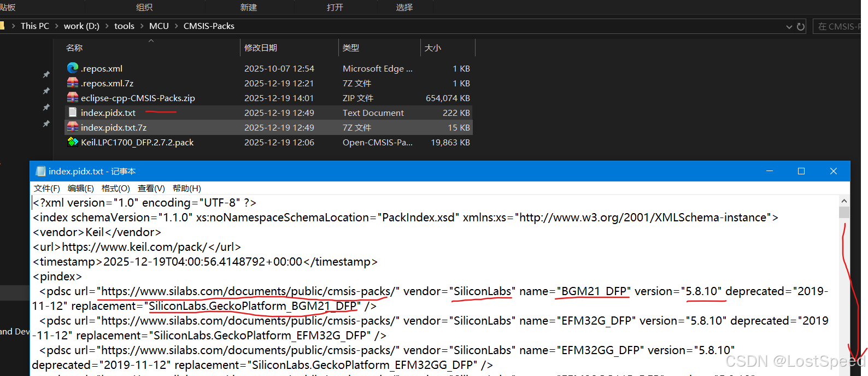Viewport: 868px width, 376px height.
Task: Open the 帮助(H) menu in Notepad
Action: tap(187, 188)
